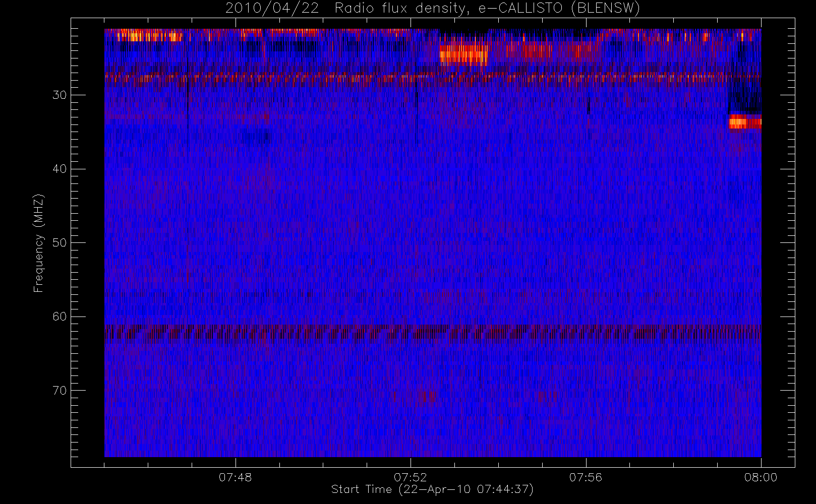Image resolution: width=816 pixels, height=504 pixels.
Task: Select the 'Frequency (MHZ)' y-axis label
Action: pyautogui.click(x=38, y=243)
